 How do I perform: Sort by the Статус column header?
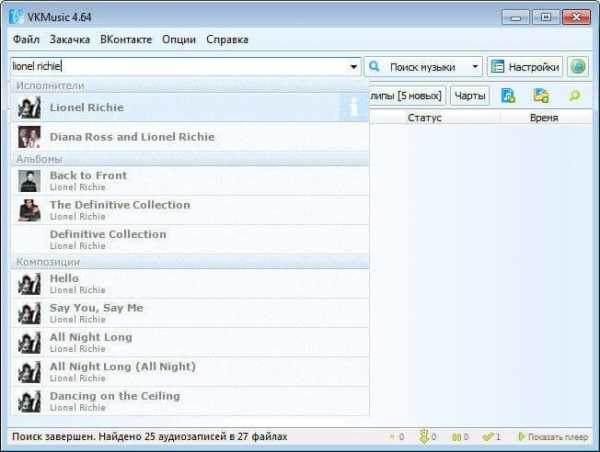point(425,117)
